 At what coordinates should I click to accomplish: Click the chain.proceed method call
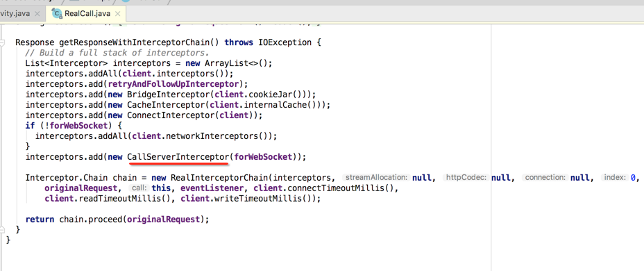91,219
